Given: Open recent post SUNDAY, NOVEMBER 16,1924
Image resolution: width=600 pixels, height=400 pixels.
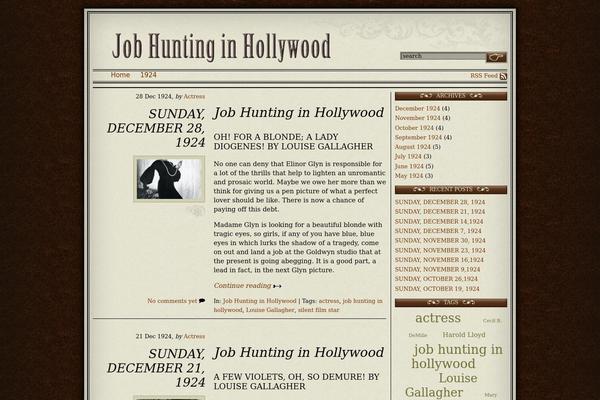Looking at the screenshot, I should click(439, 260).
